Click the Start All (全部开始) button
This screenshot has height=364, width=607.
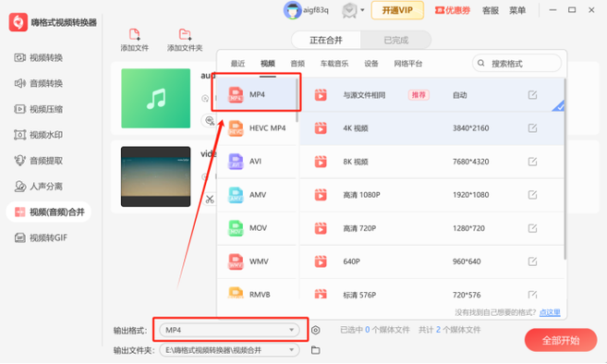(x=561, y=340)
